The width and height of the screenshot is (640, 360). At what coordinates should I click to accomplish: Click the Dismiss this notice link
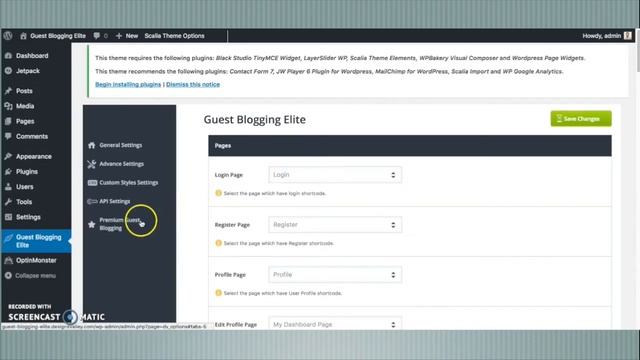tap(193, 84)
